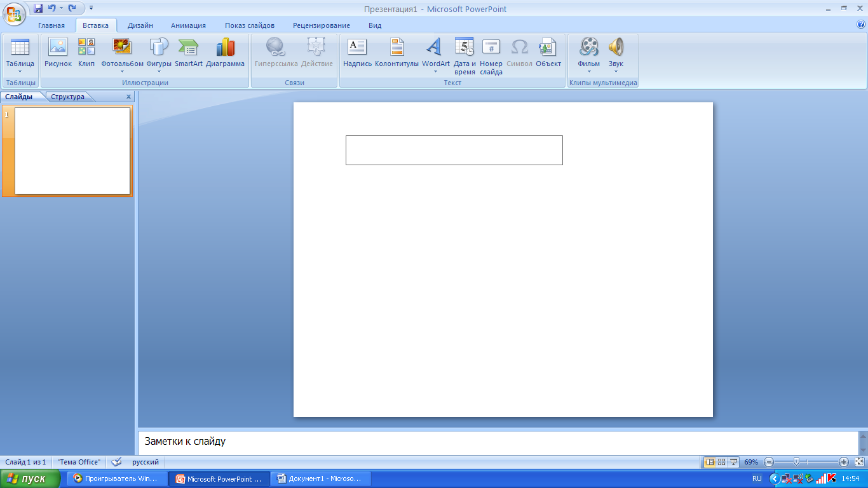Select slide 1 thumbnail
Image resolution: width=868 pixels, height=488 pixels.
(72, 151)
